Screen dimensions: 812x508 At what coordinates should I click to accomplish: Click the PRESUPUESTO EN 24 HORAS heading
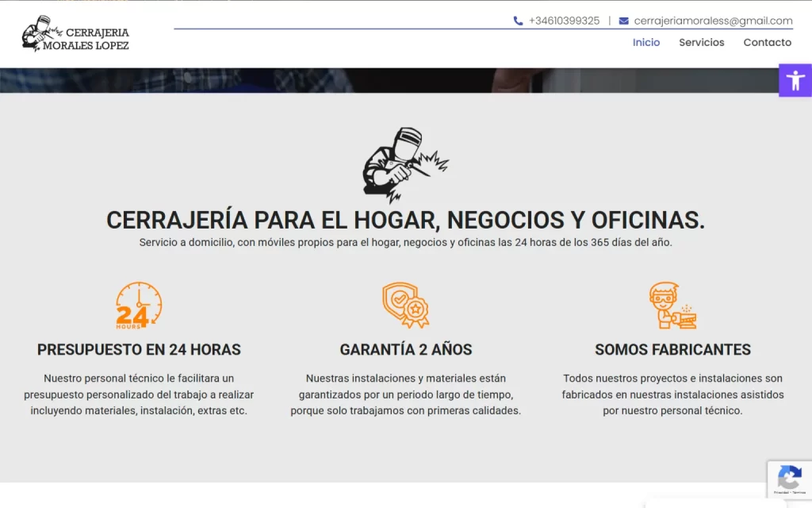(x=139, y=349)
